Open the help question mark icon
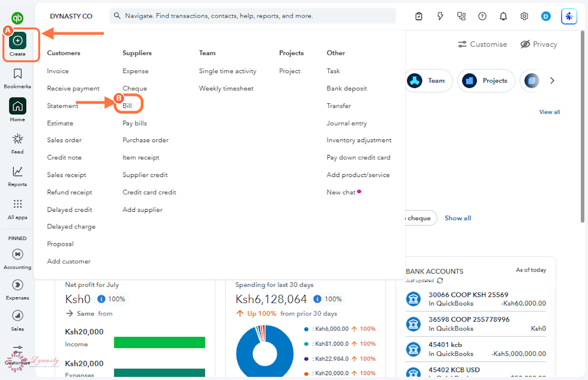 [x=482, y=16]
